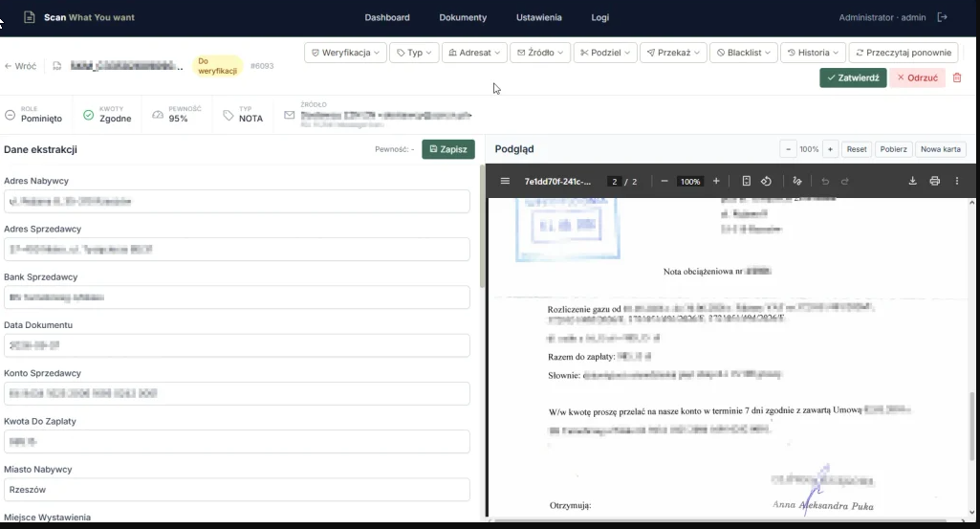Viewport: 980px width, 529px height.
Task: Go to the Dashboard menu
Action: [387, 17]
